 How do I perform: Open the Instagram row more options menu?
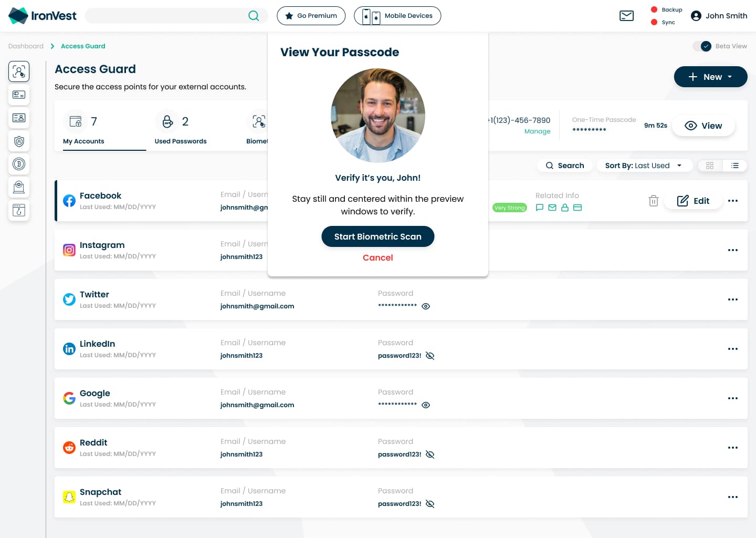[x=733, y=250]
